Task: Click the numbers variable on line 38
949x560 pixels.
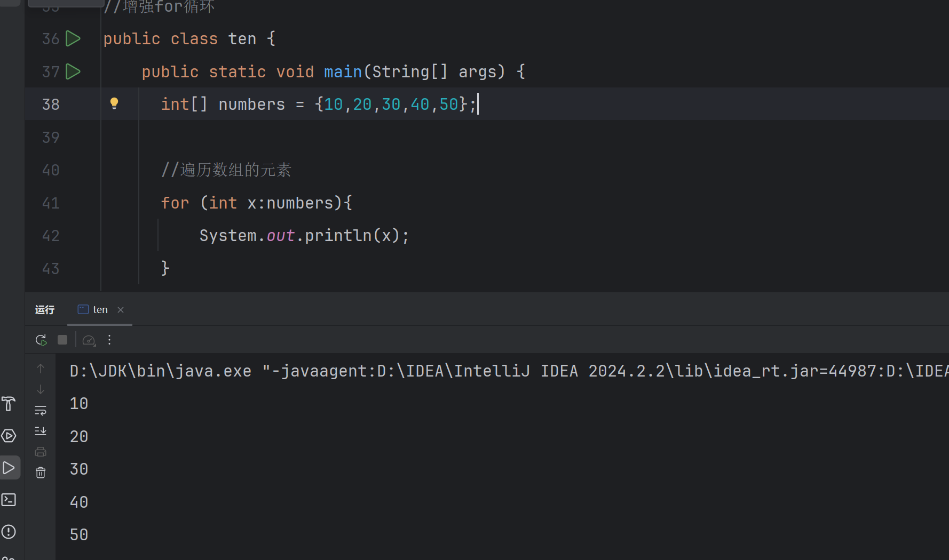Action: [x=252, y=104]
